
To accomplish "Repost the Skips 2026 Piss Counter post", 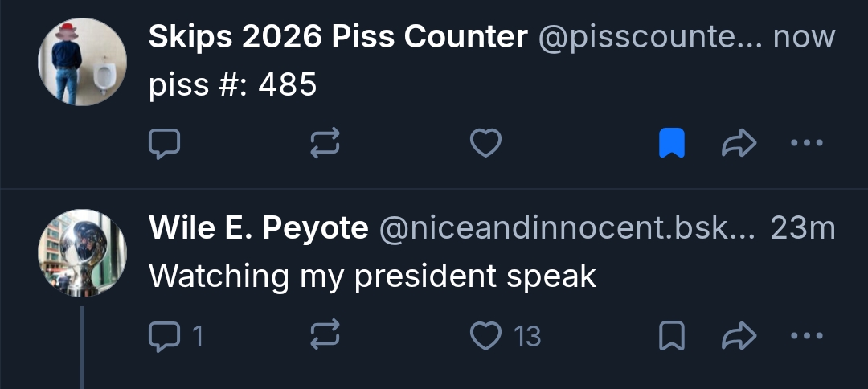I will tap(325, 144).
